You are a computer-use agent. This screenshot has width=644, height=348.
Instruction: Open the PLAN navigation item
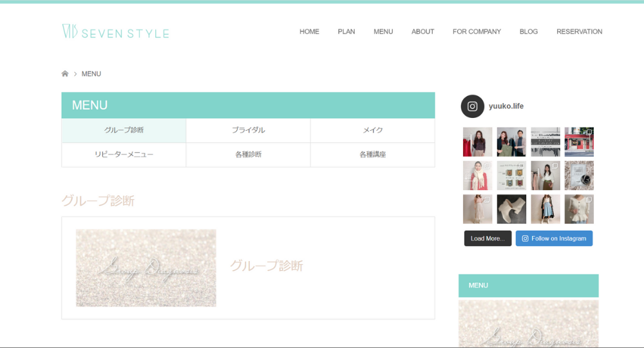(346, 32)
